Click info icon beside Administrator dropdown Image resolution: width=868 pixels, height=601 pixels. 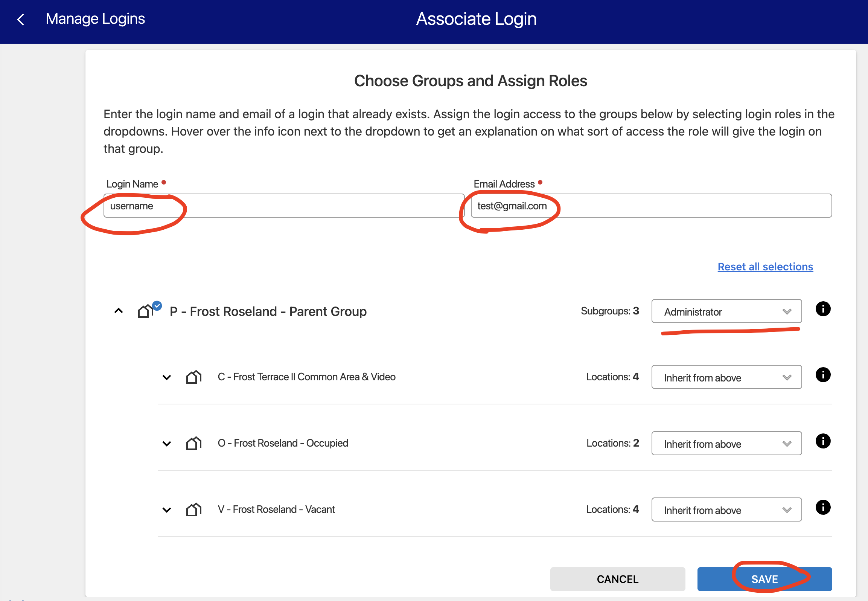tap(823, 309)
